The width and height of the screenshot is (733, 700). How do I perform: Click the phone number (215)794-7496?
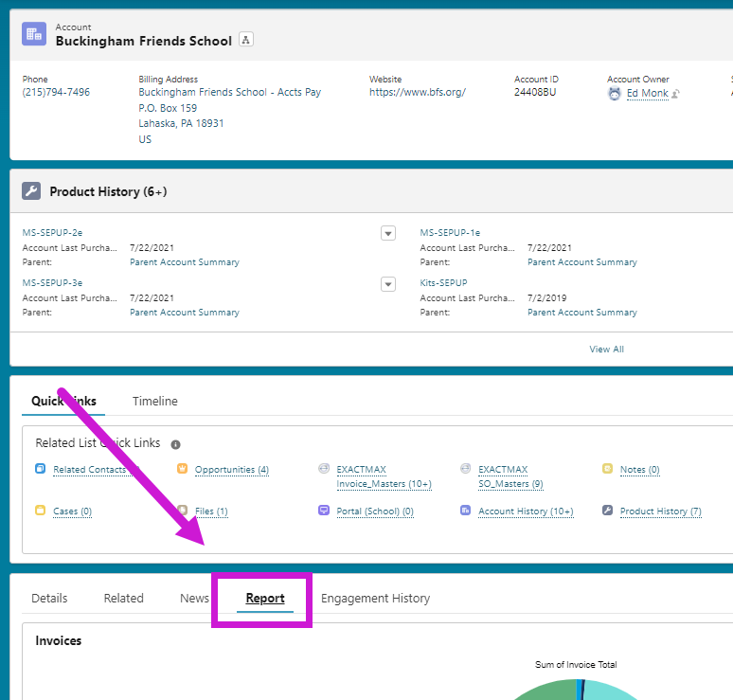tap(56, 92)
